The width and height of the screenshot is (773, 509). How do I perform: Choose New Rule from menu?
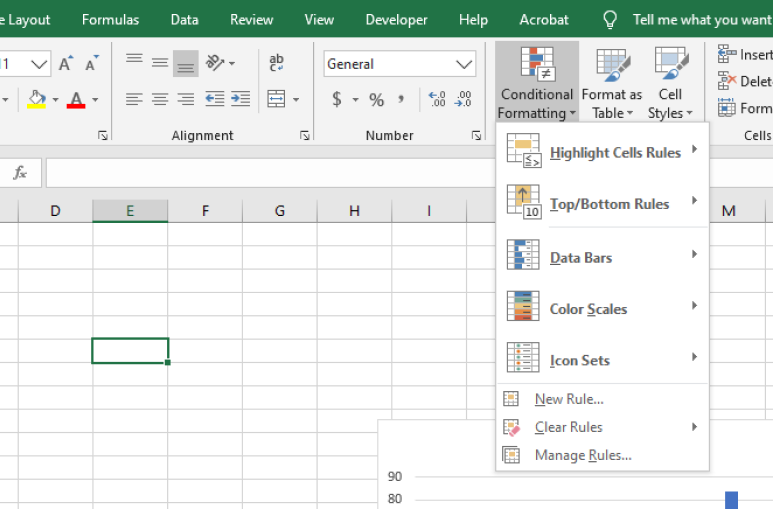click(x=602, y=399)
